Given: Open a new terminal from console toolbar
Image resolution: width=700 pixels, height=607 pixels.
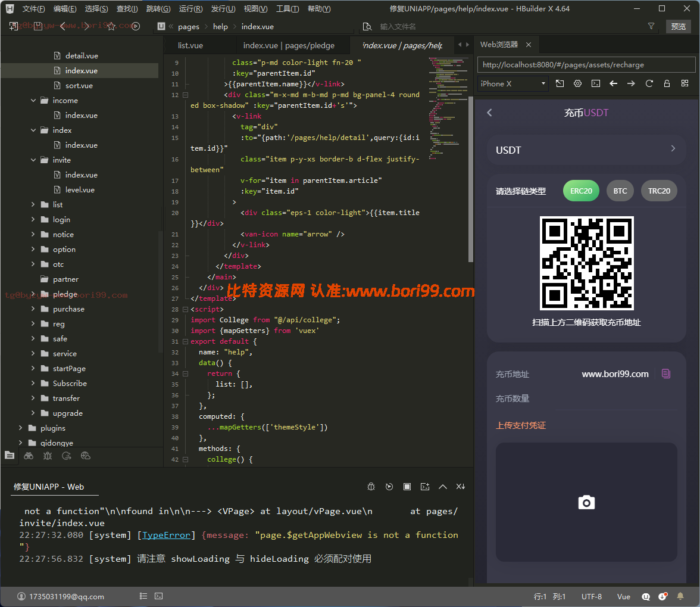Looking at the screenshot, I should coord(425,487).
